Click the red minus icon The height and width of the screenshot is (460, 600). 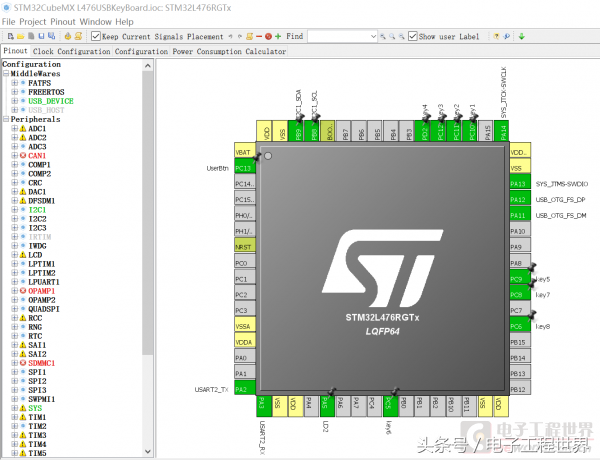(x=259, y=37)
